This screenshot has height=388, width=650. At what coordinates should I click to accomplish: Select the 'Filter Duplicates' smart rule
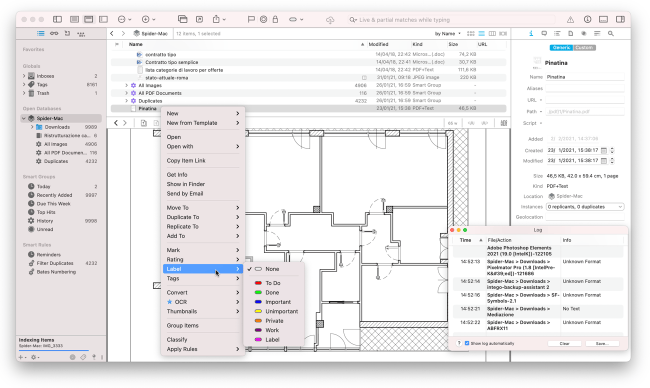[55, 263]
